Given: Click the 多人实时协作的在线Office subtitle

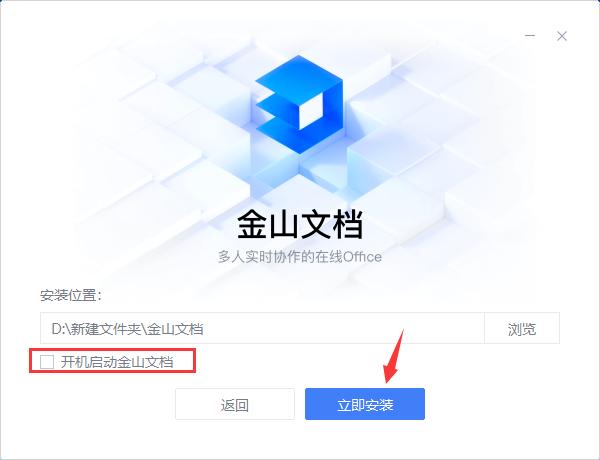Looking at the screenshot, I should tap(300, 256).
